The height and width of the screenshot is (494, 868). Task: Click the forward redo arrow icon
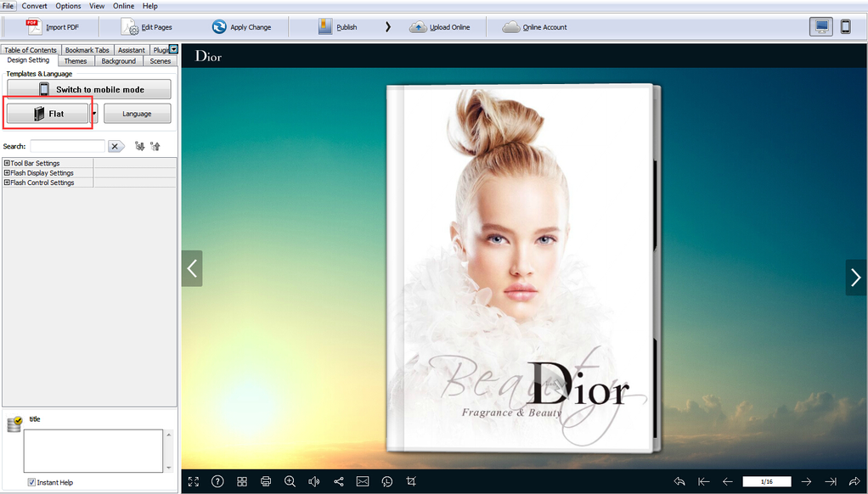854,482
